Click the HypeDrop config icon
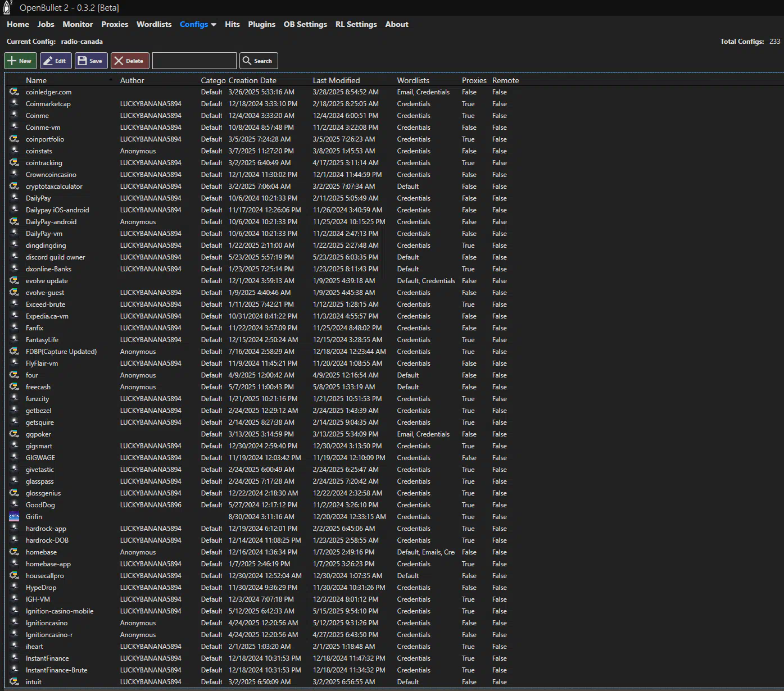 coord(14,587)
